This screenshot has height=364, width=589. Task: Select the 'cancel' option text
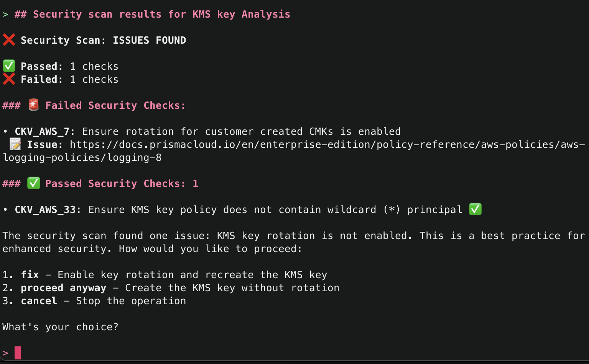coord(39,301)
